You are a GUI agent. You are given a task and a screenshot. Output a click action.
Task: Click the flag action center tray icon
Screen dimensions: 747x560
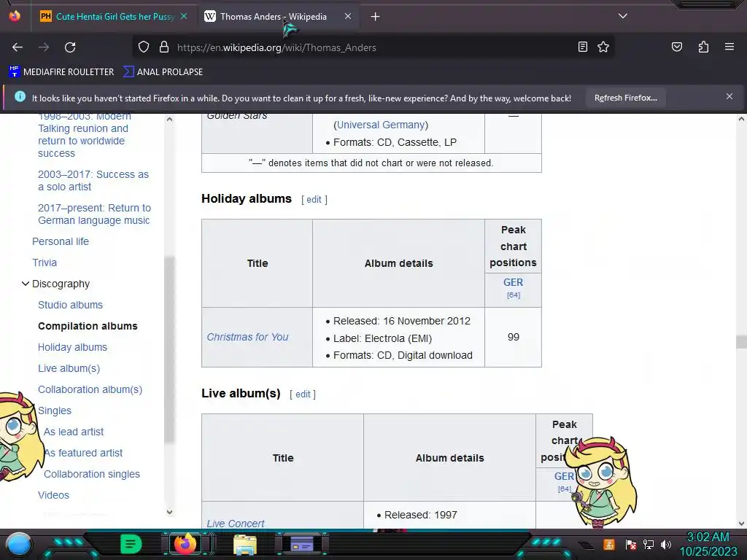point(630,544)
